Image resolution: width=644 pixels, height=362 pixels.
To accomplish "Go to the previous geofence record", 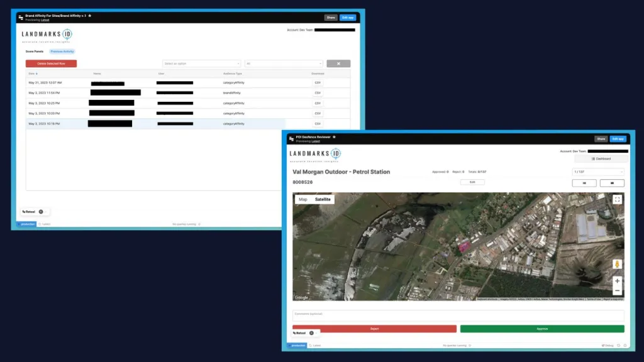I will click(584, 183).
